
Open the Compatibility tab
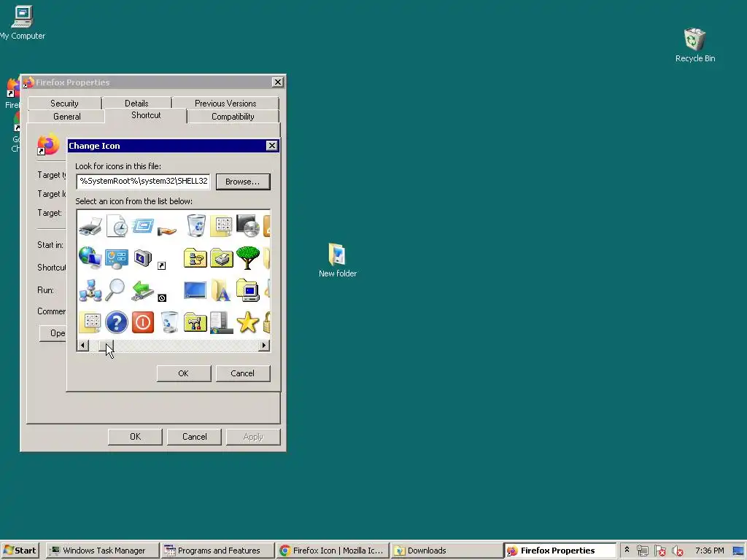click(233, 117)
